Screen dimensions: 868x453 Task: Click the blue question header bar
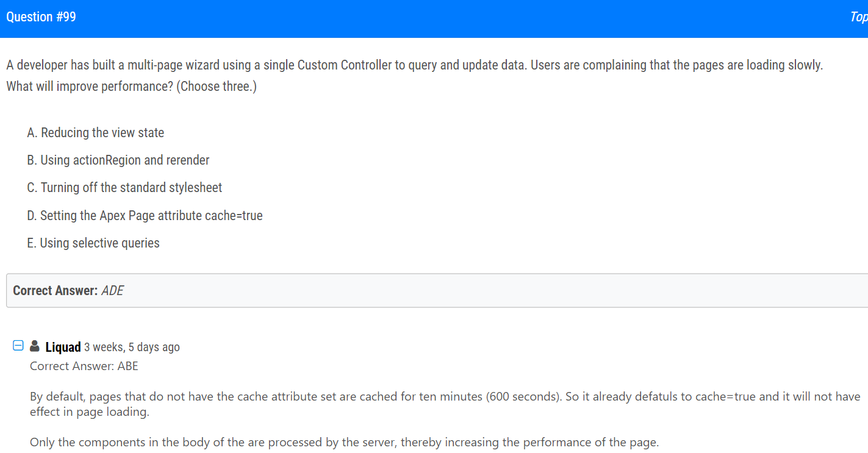pyautogui.click(x=434, y=18)
